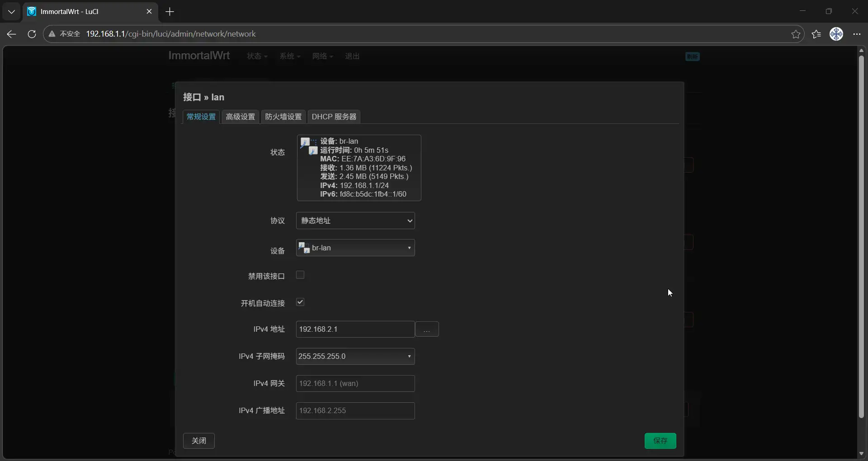Open the tab search chevron

[11, 12]
